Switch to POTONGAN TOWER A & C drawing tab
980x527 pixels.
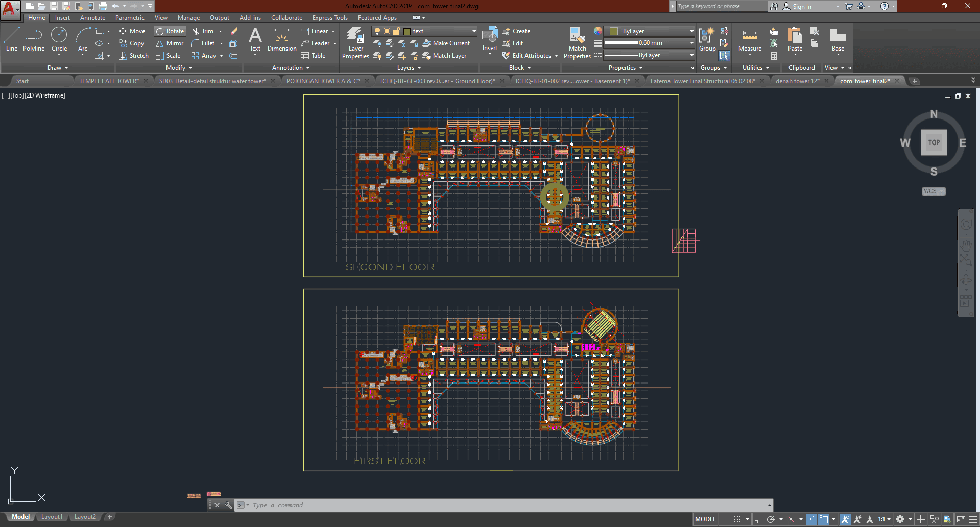coord(323,81)
